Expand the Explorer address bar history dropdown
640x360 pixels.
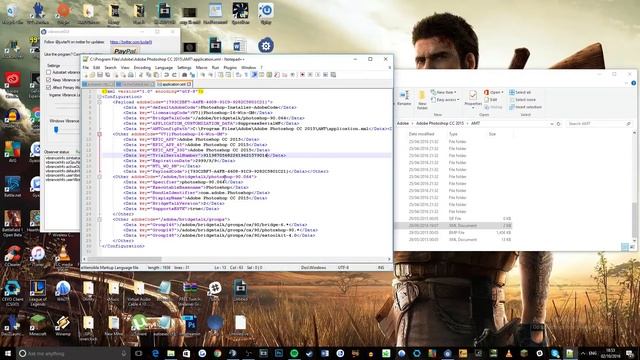coord(551,123)
